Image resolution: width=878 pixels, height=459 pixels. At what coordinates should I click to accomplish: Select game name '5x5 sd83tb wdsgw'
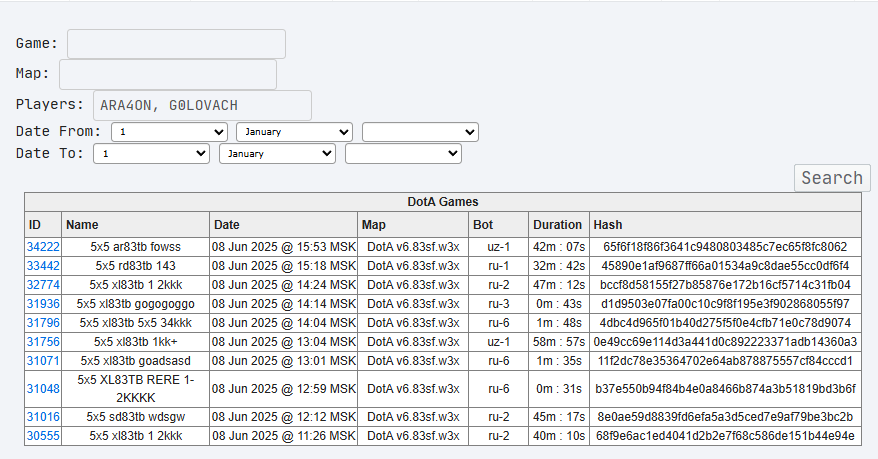tap(136, 417)
